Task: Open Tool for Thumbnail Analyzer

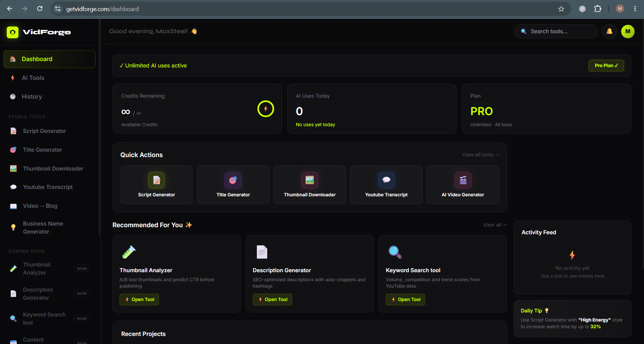Action: click(x=139, y=299)
